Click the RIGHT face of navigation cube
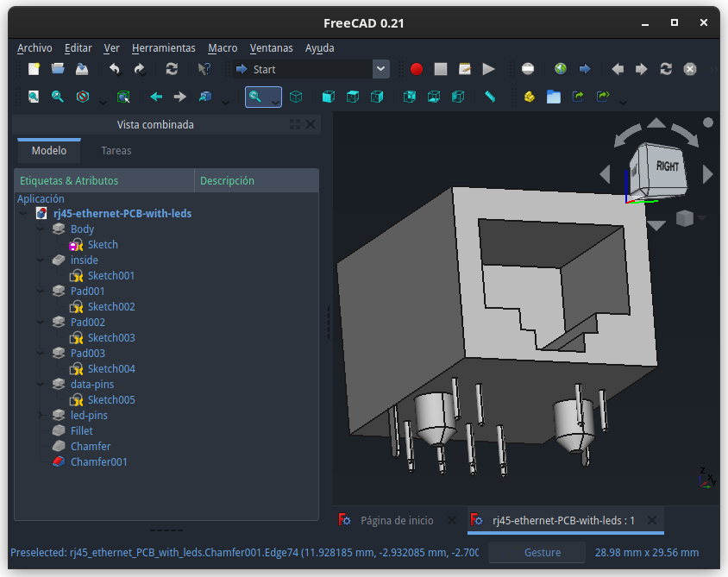 (668, 167)
